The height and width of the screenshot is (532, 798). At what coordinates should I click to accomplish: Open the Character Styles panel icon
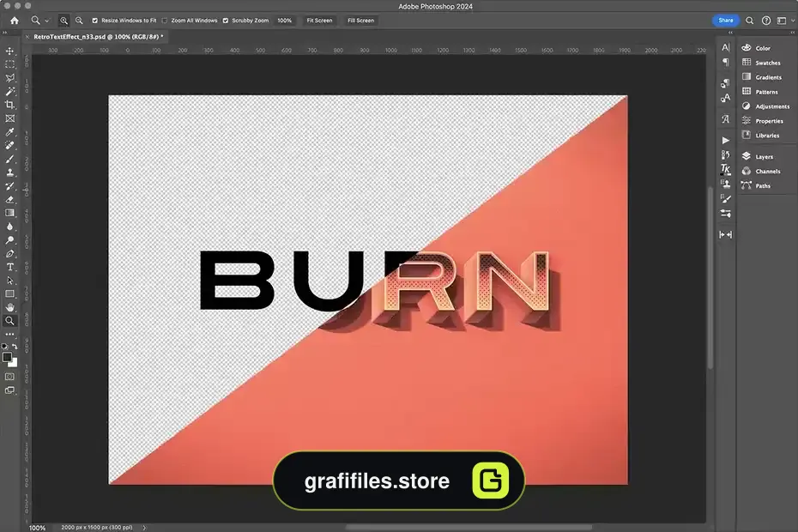(x=726, y=97)
